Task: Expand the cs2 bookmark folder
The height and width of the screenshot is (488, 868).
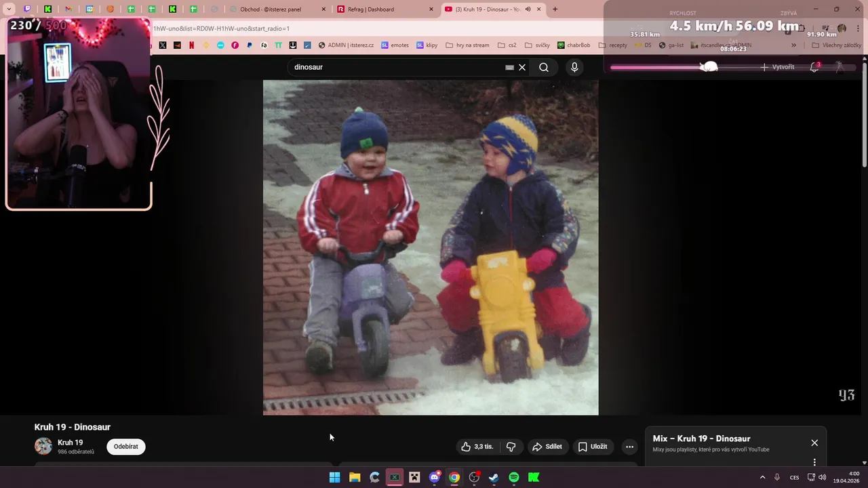Action: [507, 45]
